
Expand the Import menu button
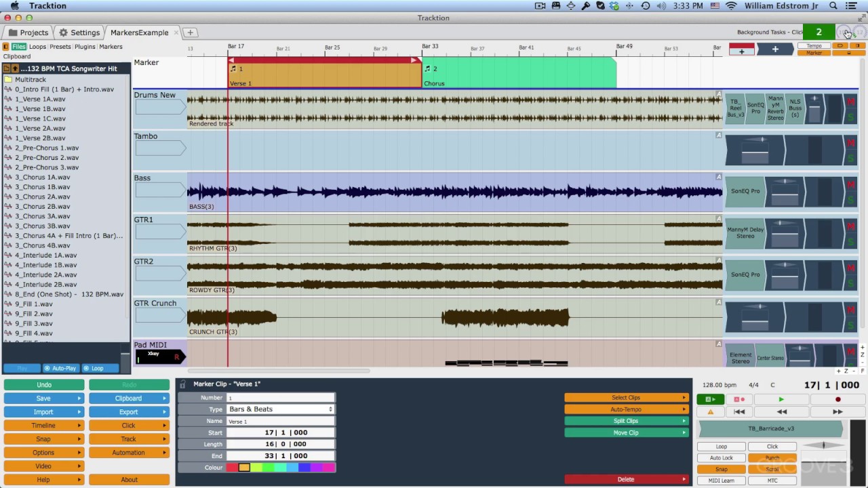click(43, 412)
